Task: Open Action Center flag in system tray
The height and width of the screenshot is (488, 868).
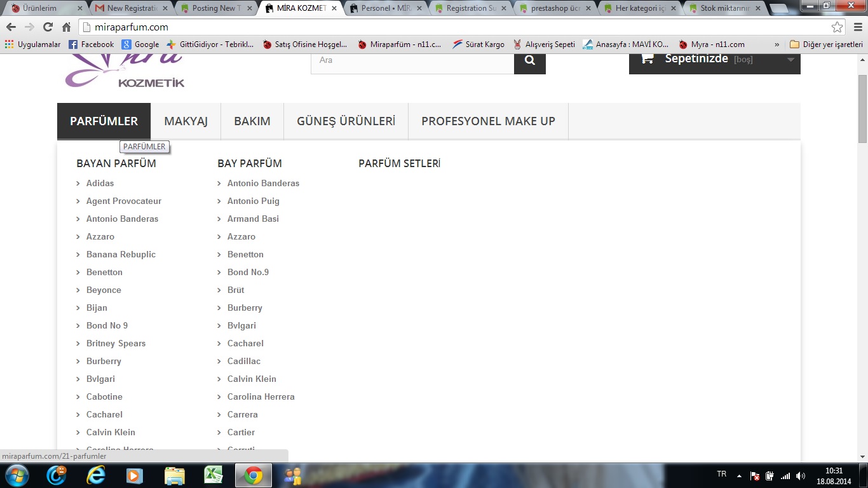Action: [755, 475]
